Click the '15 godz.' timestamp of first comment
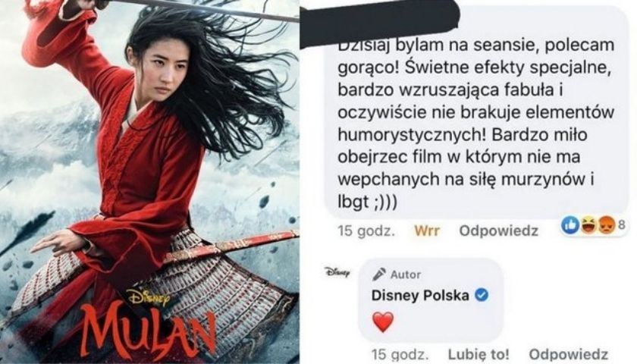The image size is (637, 364). click(366, 231)
